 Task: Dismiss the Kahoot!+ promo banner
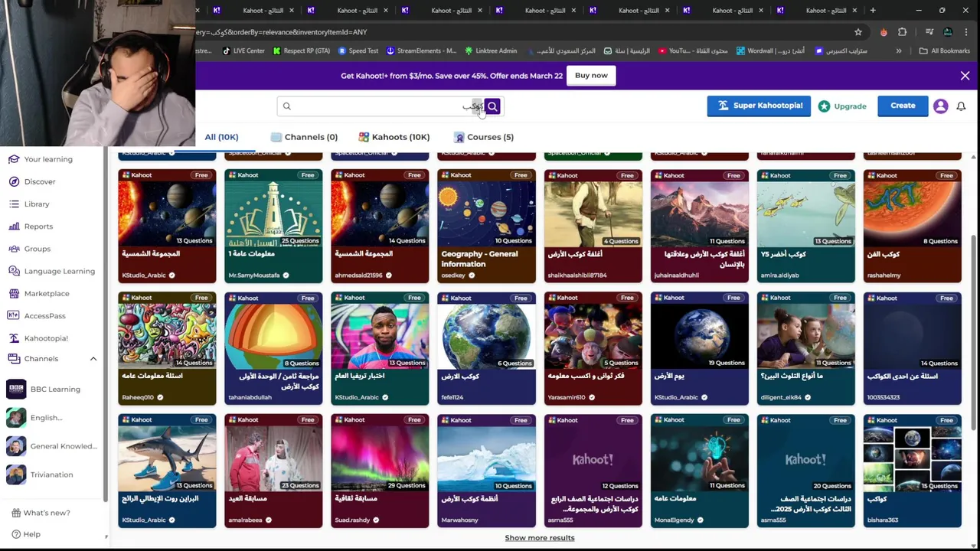965,76
